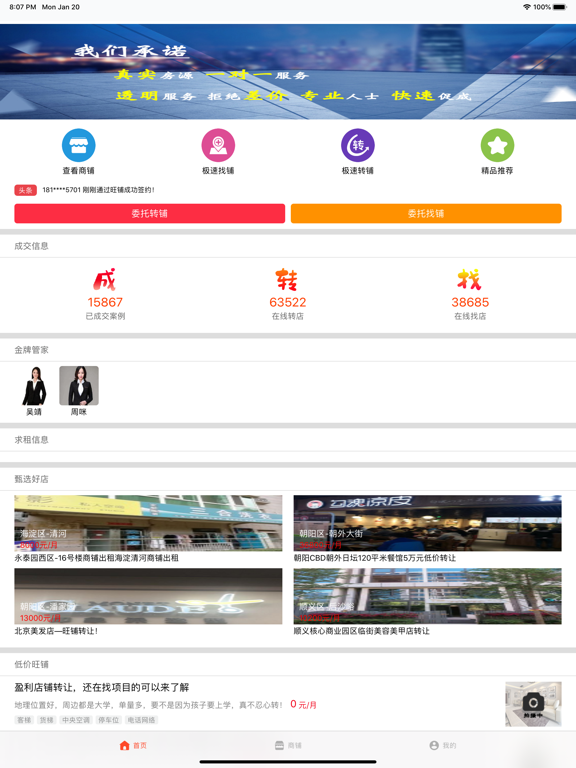Tap the 转 online-transfer icon

[287, 280]
